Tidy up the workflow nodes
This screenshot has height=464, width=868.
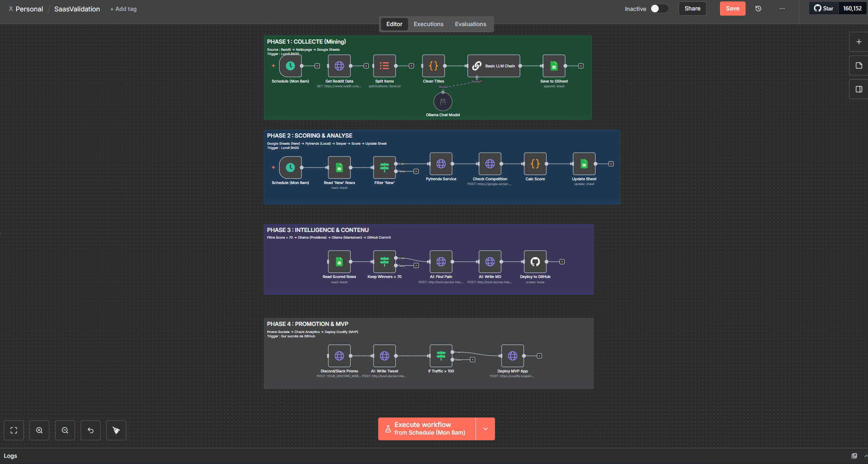pos(116,430)
